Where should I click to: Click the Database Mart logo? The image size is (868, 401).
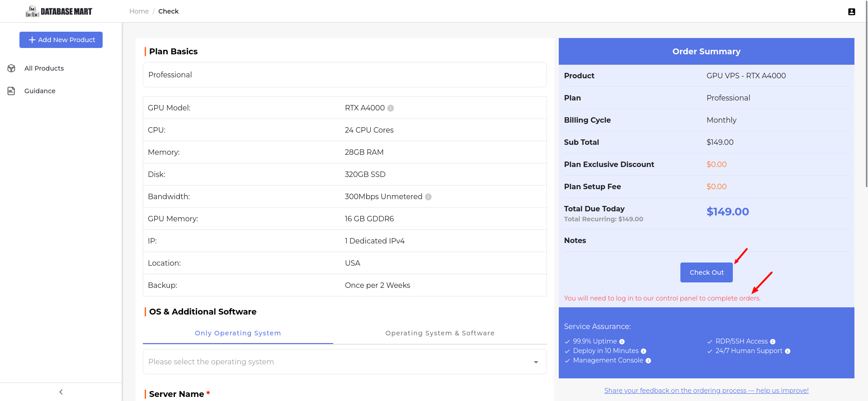pyautogui.click(x=59, y=11)
